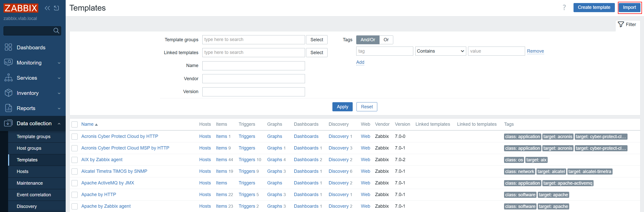The height and width of the screenshot is (212, 644).
Task: Tick Apache by Zabbix agent checkbox
Action: (x=75, y=206)
